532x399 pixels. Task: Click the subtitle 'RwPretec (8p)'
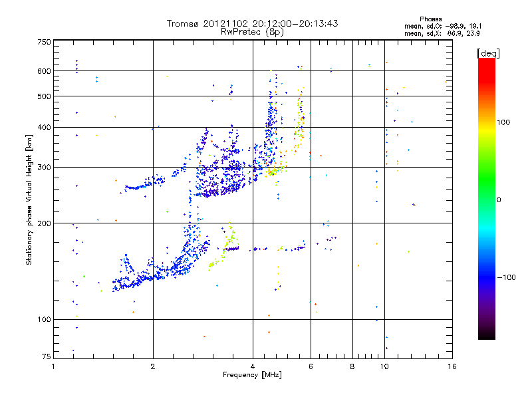(x=252, y=32)
